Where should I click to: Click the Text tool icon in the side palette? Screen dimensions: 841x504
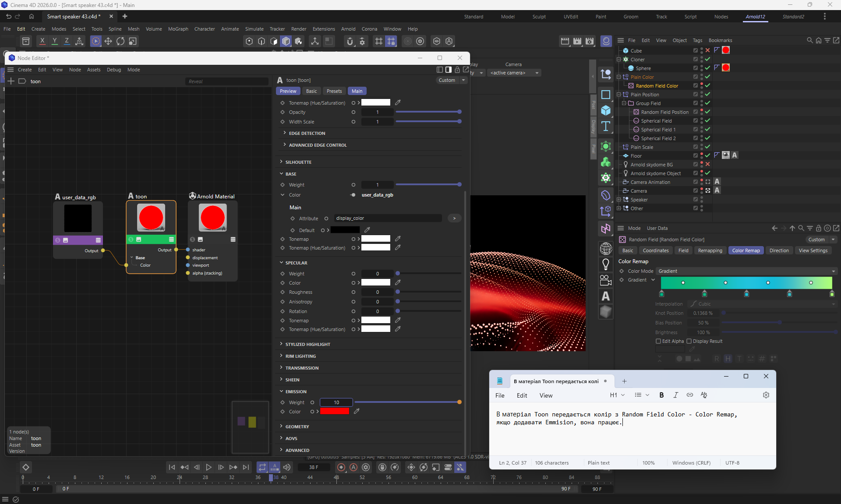coord(606,127)
